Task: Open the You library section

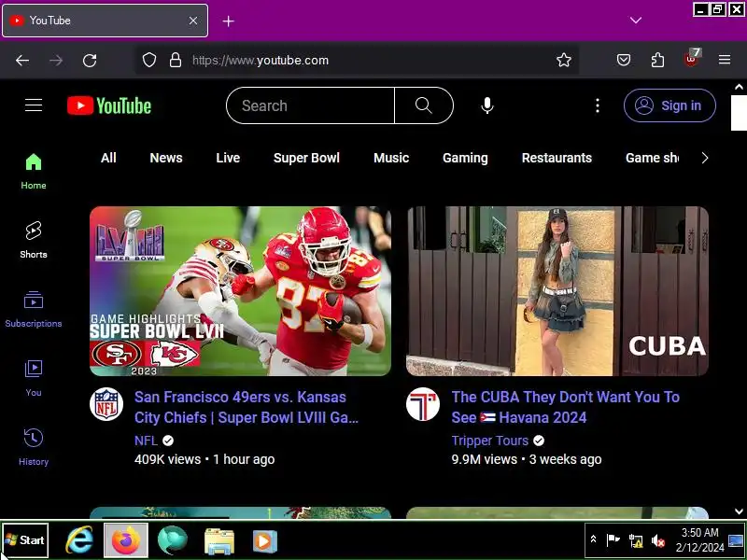Action: click(34, 379)
